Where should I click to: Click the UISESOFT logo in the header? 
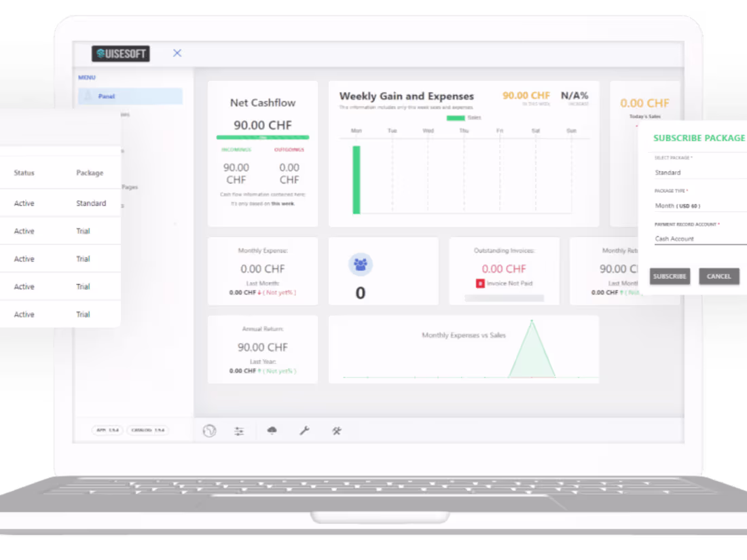120,53
